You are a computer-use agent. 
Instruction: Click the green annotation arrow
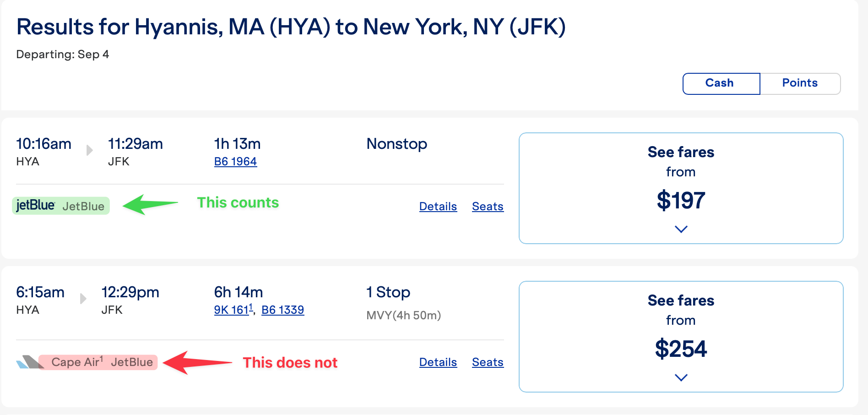[x=149, y=204]
